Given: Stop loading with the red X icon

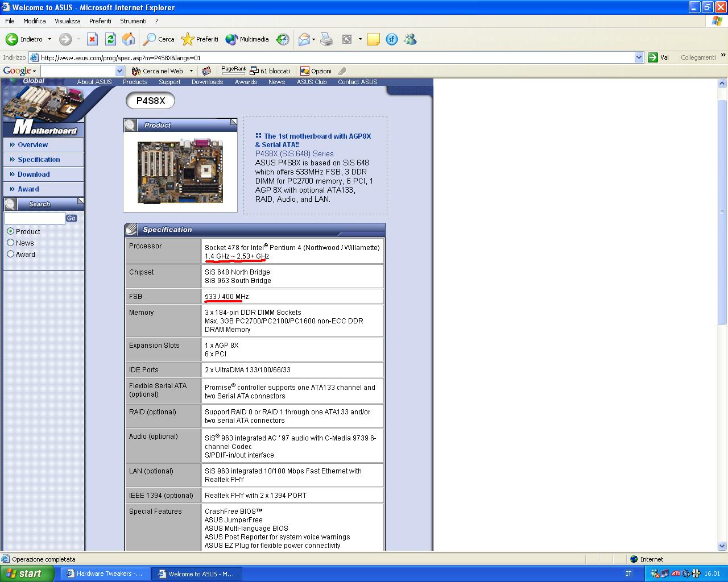Looking at the screenshot, I should pyautogui.click(x=92, y=39).
